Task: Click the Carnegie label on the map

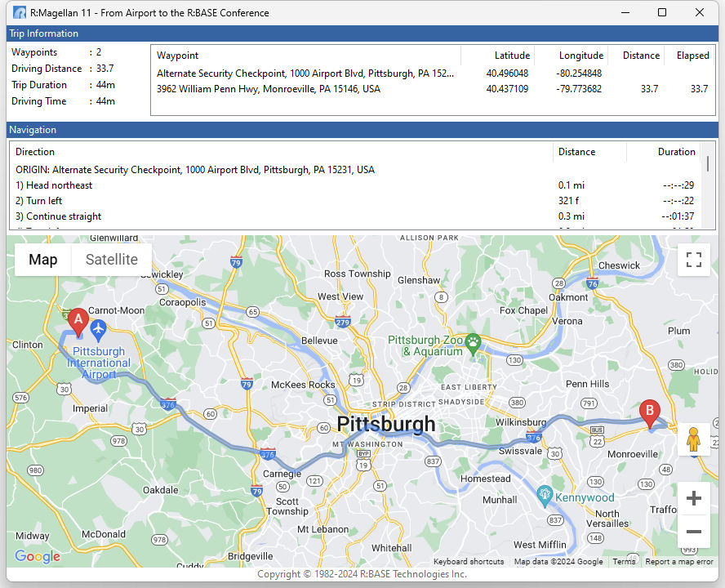Action: [x=282, y=474]
